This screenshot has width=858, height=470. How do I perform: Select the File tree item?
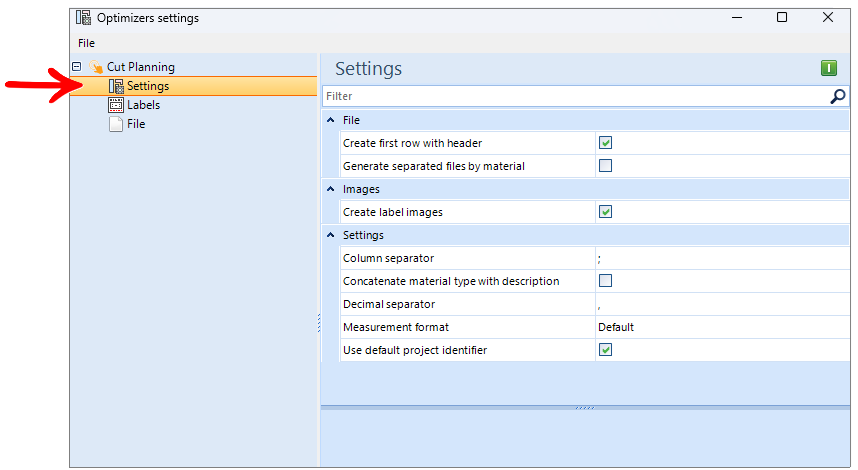pos(136,124)
